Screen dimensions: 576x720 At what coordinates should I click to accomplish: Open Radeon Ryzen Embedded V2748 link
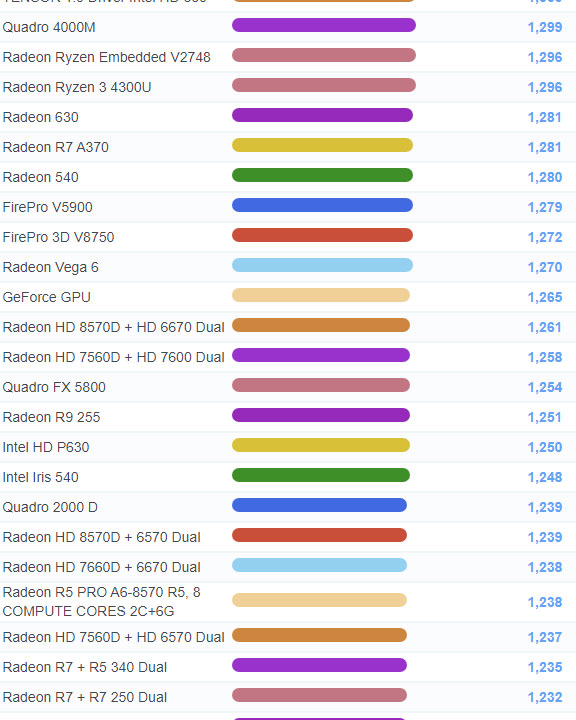[x=107, y=57]
